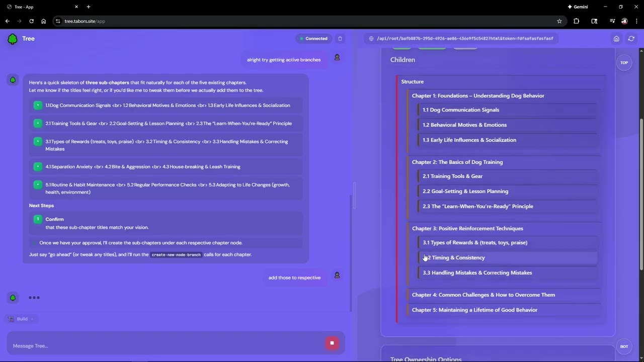This screenshot has width=644, height=362.
Task: Open Chapter 5: Maintaining a Lifetime node
Action: 474,310
